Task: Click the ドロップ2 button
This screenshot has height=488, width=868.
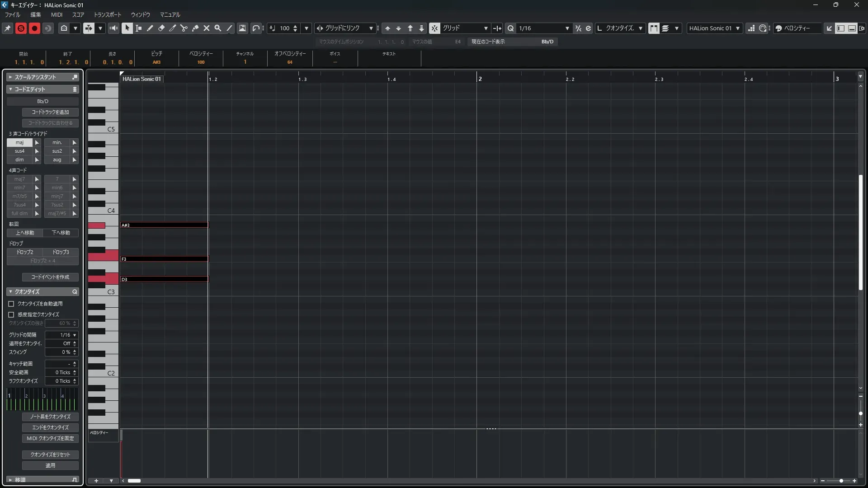Action: pyautogui.click(x=25, y=252)
